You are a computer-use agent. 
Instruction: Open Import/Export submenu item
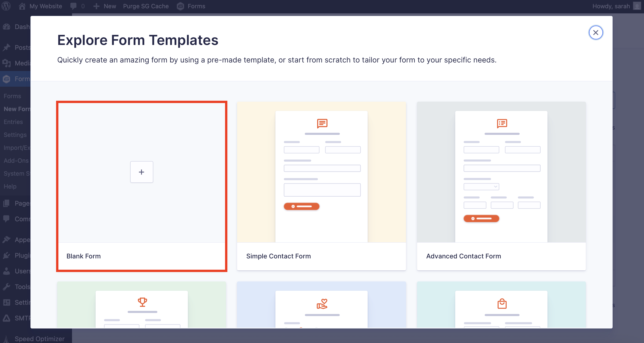point(17,148)
